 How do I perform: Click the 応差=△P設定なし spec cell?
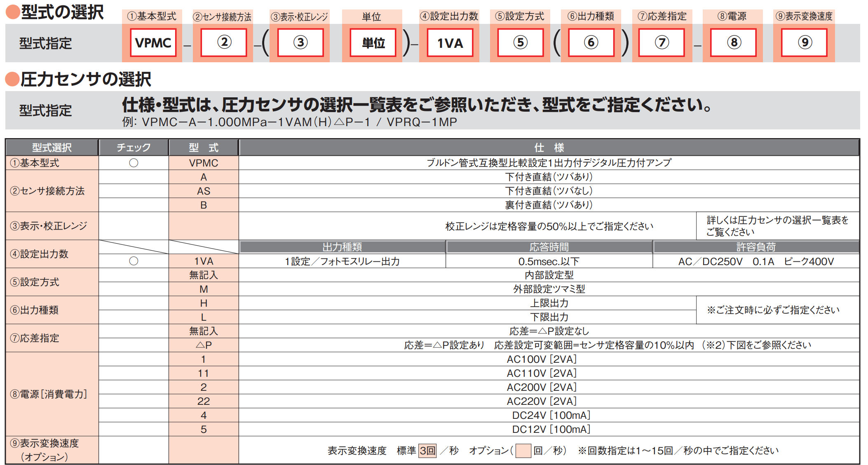549,331
